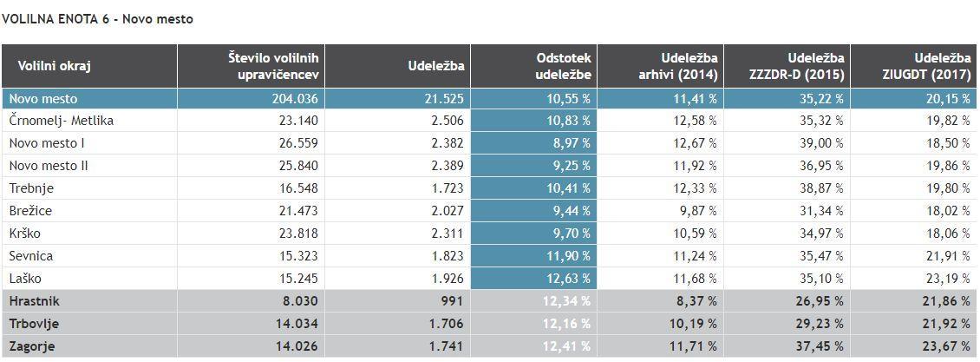Image resolution: width=980 pixels, height=362 pixels.
Task: Click the bold 'Zagorje' district name
Action: pos(31,346)
